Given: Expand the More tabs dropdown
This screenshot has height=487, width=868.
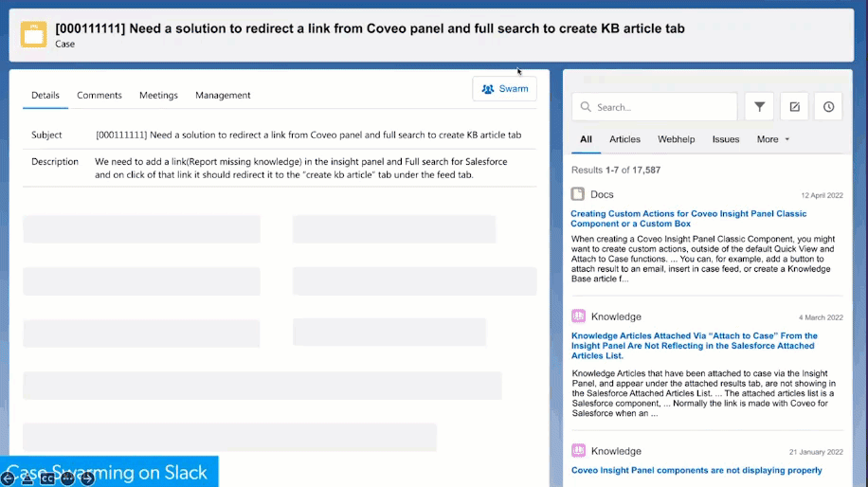Looking at the screenshot, I should (773, 139).
